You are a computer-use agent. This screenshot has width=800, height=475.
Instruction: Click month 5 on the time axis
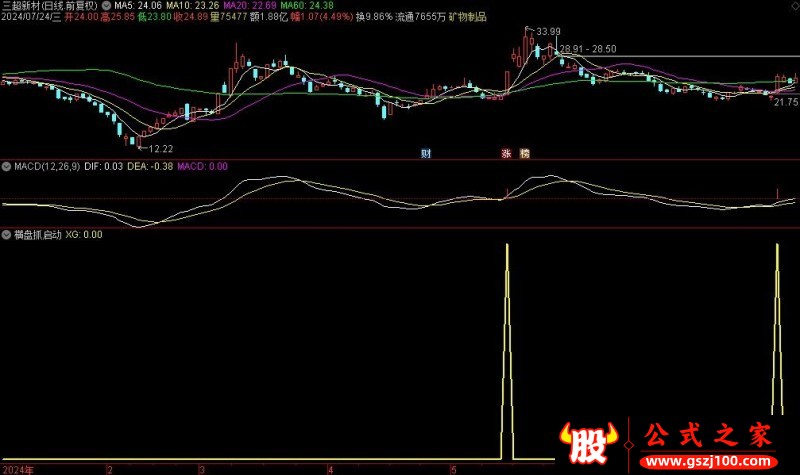453,470
